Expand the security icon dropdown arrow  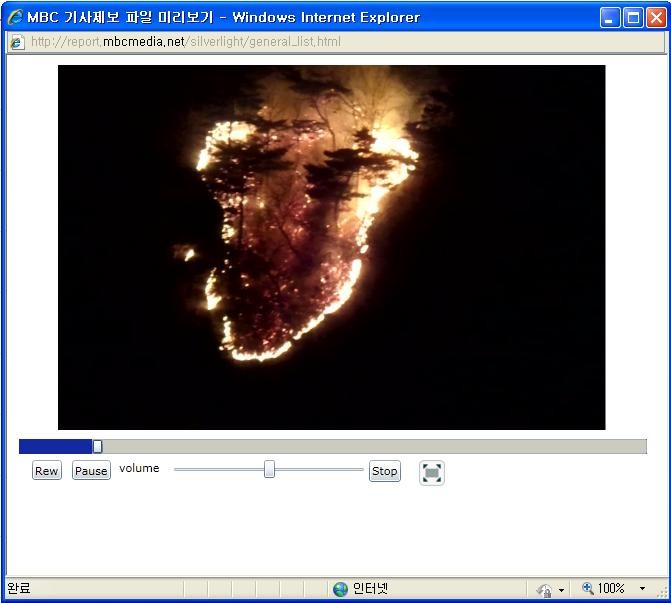click(561, 590)
